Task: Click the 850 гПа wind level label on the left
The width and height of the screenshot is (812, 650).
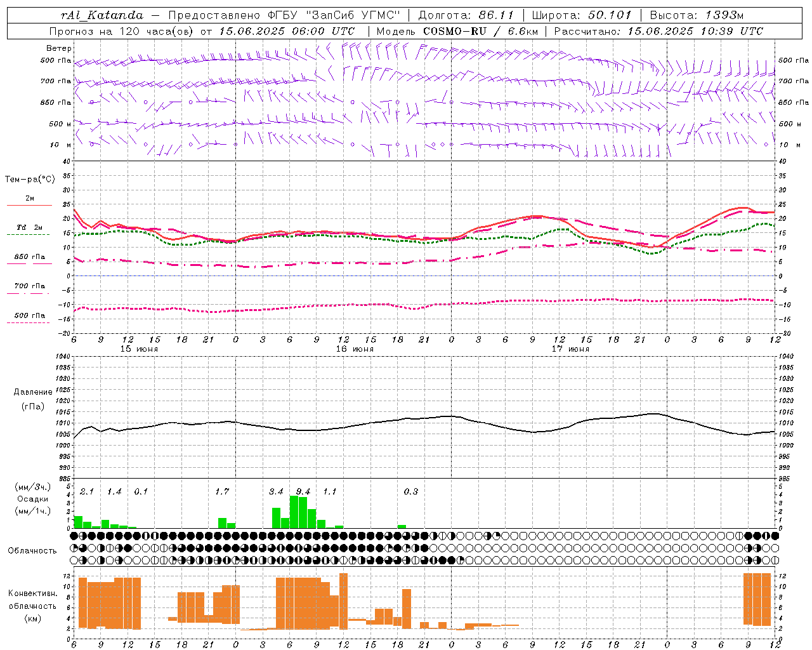Action: coord(56,102)
